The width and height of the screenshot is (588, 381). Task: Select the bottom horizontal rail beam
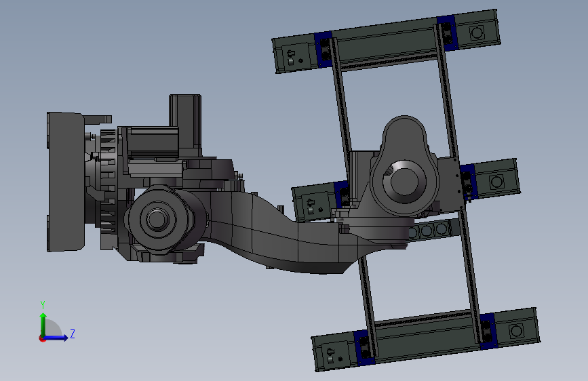pos(426,340)
